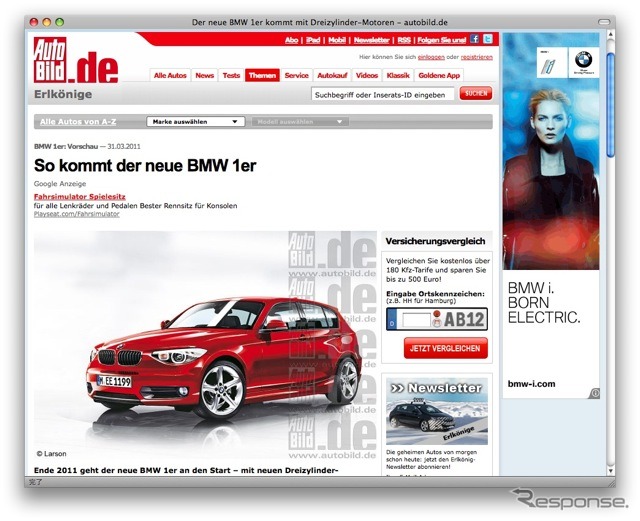Open the Modell auswählen dropdown
Image resolution: width=640 pixels, height=521 pixels.
pyautogui.click(x=300, y=122)
